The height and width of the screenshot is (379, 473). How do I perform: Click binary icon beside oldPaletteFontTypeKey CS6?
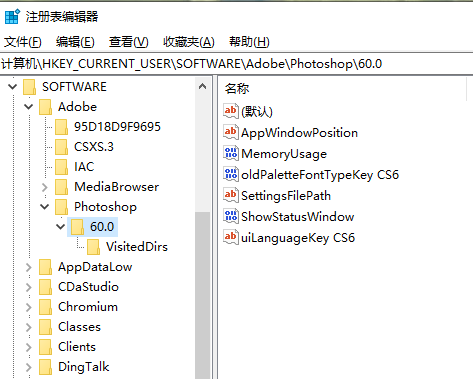(231, 174)
